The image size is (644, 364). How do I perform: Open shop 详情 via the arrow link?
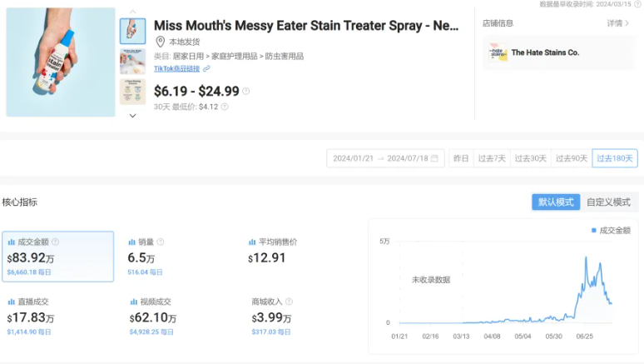click(618, 23)
